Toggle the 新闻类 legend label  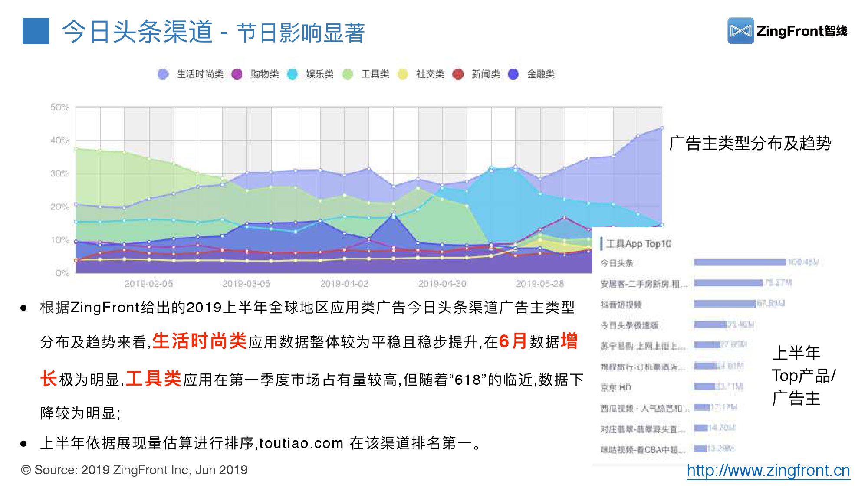point(486,74)
